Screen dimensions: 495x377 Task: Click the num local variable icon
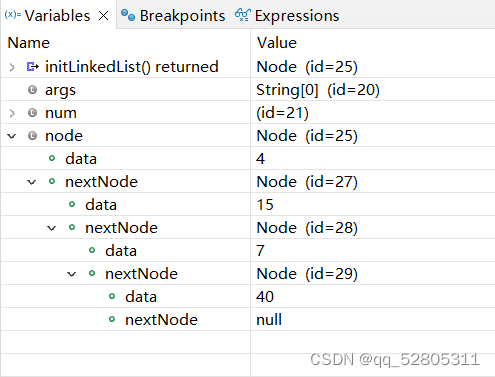coord(32,113)
